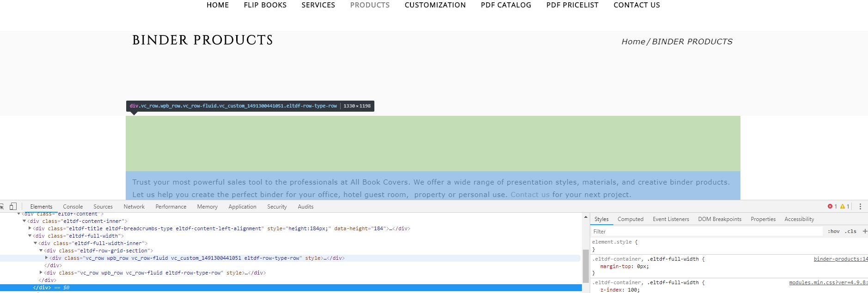Viewport: 868px width, 293px height.
Task: Toggle the device toolbar icon
Action: pyautogui.click(x=13, y=206)
